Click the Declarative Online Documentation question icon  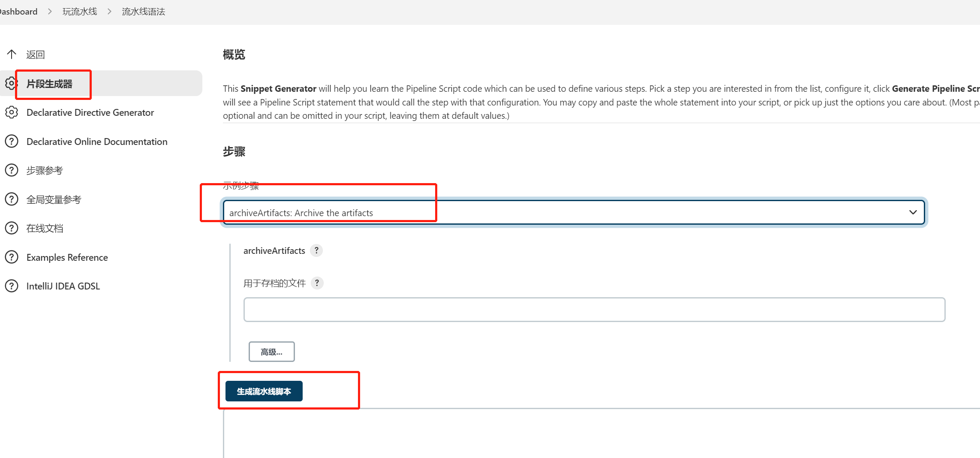12,141
